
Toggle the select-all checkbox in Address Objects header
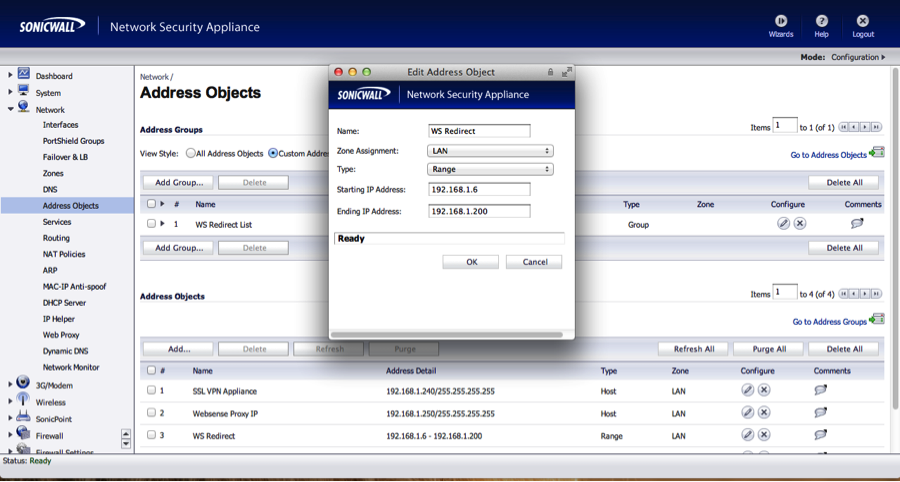point(152,370)
